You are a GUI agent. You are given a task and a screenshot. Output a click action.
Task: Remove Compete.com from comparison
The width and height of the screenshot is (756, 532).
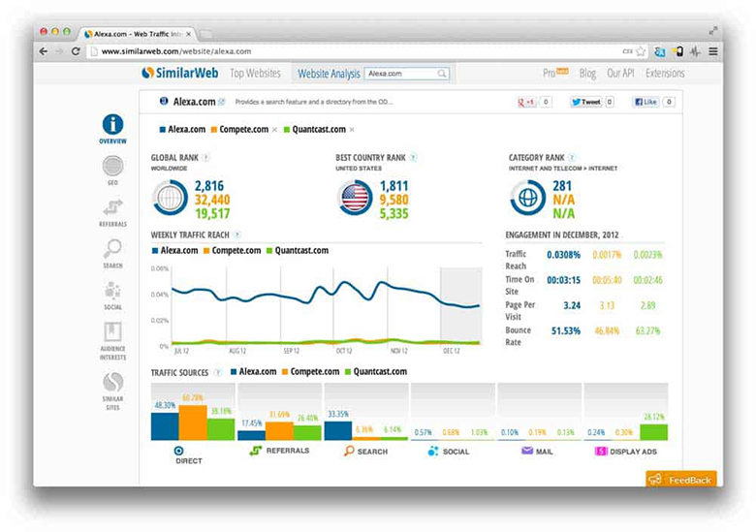pyautogui.click(x=274, y=129)
